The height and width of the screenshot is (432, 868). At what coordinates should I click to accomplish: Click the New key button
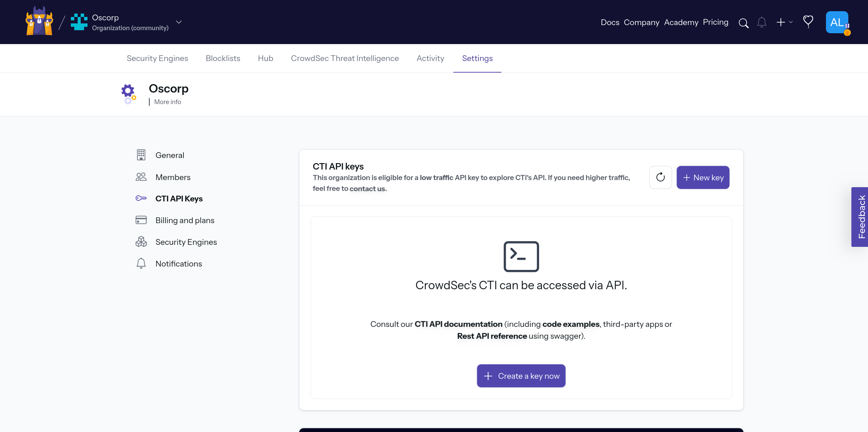click(x=703, y=177)
